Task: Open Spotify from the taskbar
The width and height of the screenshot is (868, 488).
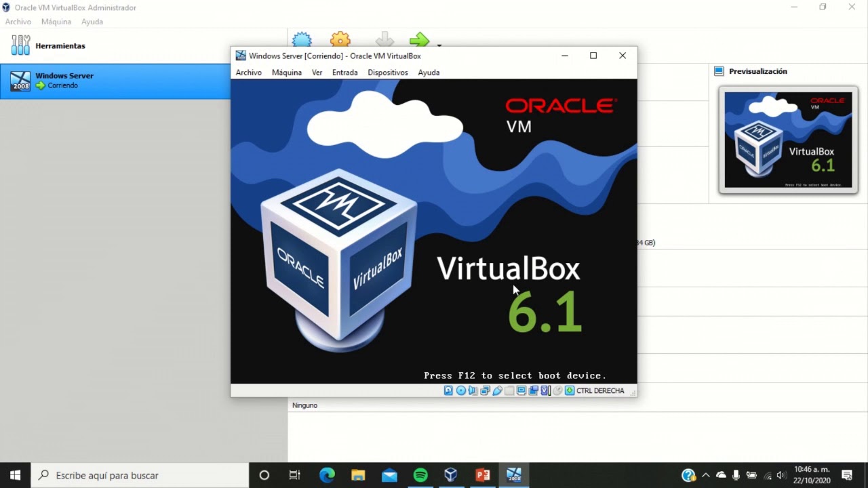Action: 420,475
